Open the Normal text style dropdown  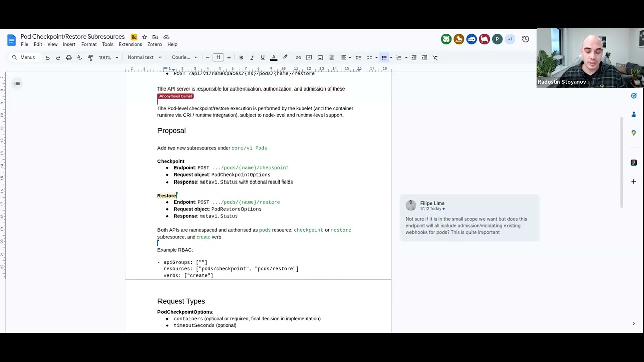[x=144, y=58]
